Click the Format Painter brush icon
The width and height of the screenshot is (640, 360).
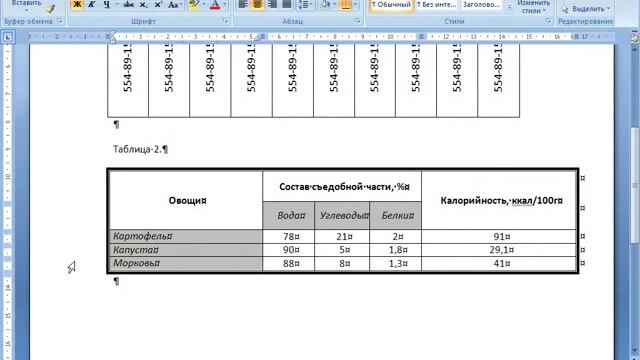coord(50,8)
